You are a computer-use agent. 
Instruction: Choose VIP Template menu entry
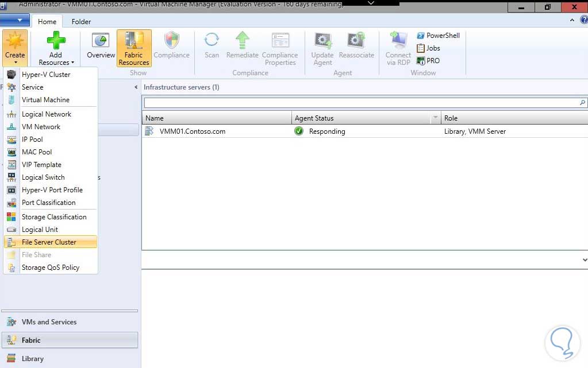[x=51, y=165]
